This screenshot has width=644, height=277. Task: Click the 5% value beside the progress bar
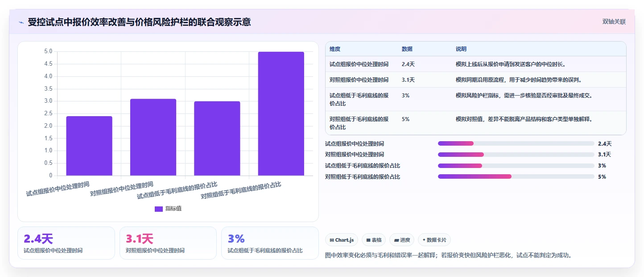602,177
